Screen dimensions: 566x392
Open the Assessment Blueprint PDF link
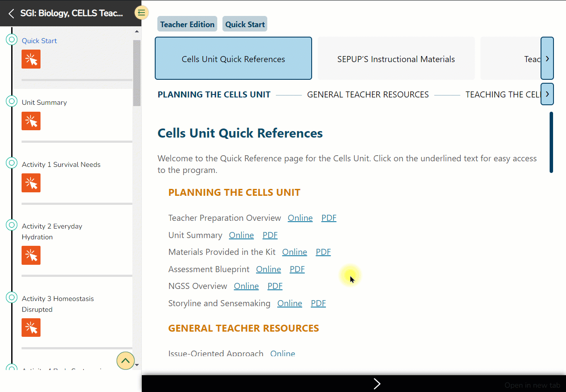point(297,270)
